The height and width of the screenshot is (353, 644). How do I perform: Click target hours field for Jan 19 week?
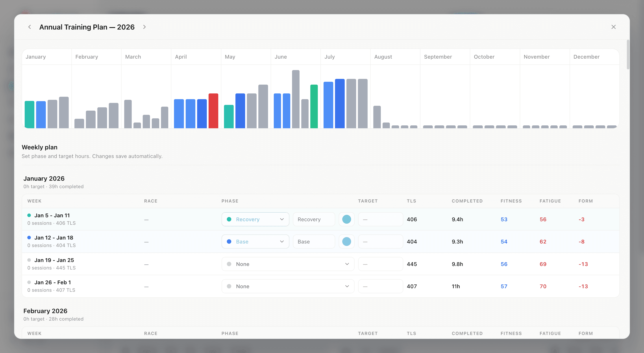coord(381,264)
